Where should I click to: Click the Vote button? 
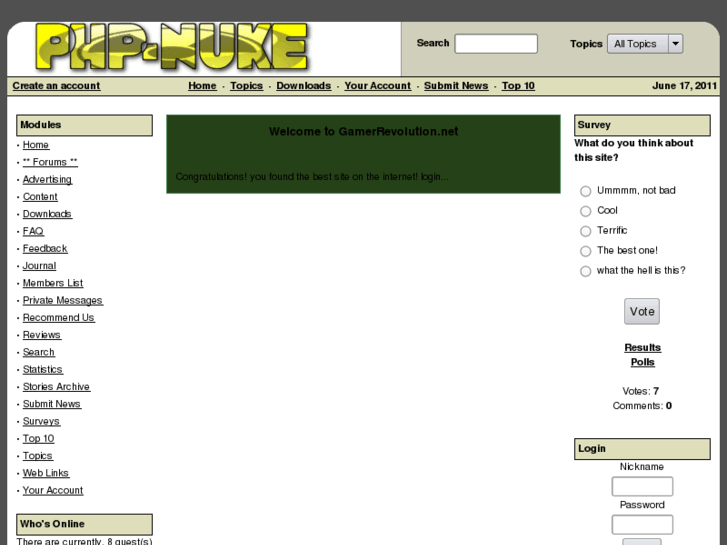tap(642, 311)
